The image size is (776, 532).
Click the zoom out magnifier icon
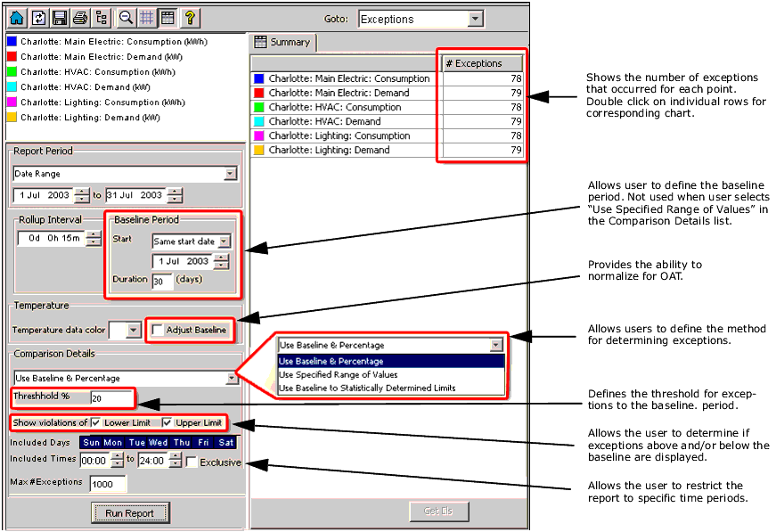point(126,18)
